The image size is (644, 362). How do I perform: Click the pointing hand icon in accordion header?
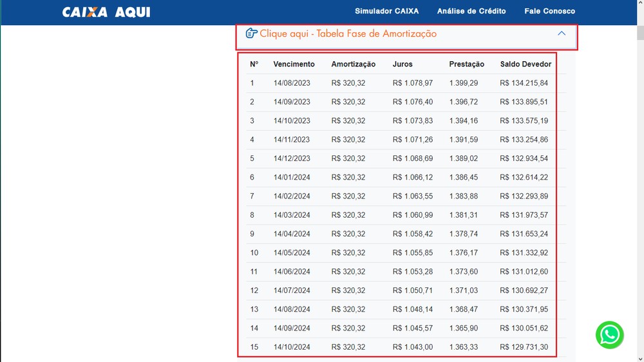(251, 33)
